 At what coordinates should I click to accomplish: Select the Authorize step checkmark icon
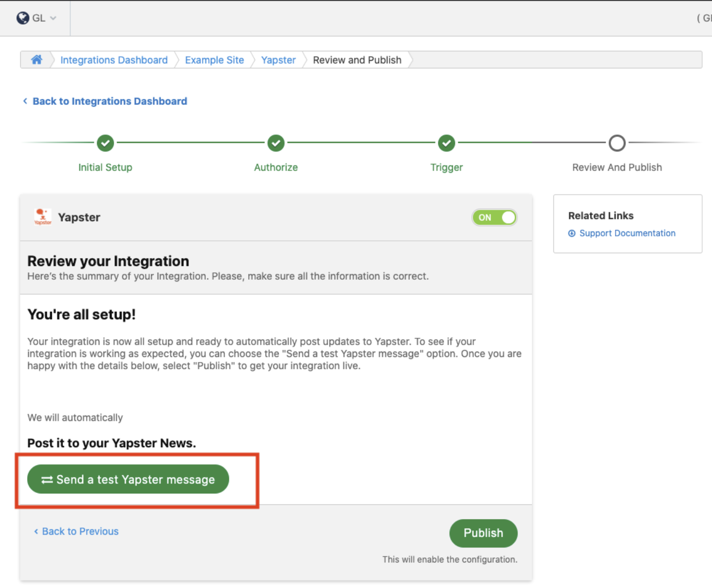pyautogui.click(x=275, y=143)
